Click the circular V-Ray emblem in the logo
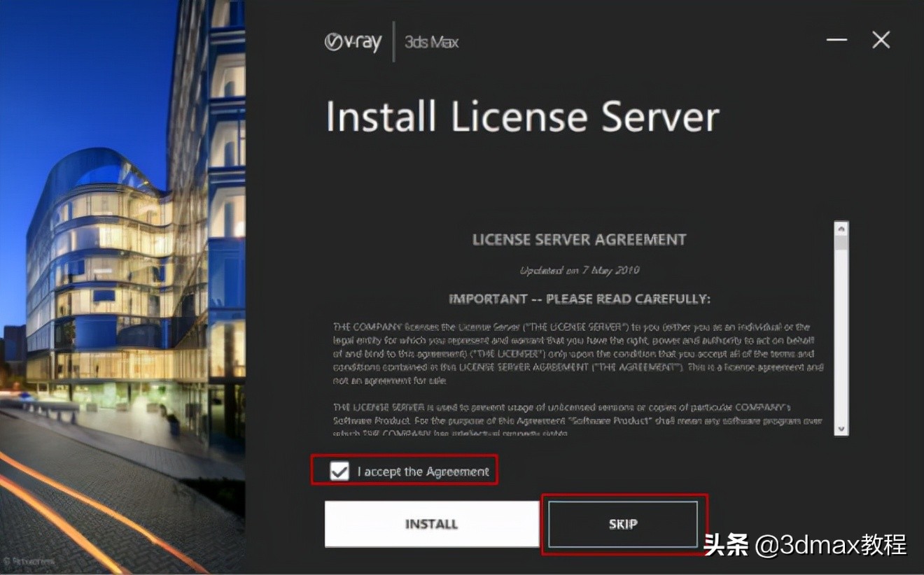924x575 pixels. coord(334,41)
